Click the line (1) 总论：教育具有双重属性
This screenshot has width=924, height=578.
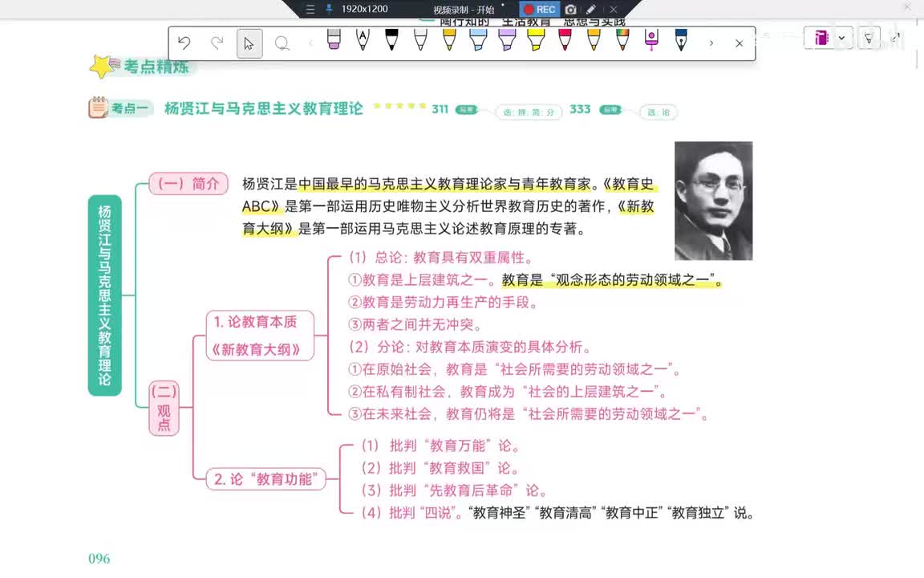tap(441, 257)
